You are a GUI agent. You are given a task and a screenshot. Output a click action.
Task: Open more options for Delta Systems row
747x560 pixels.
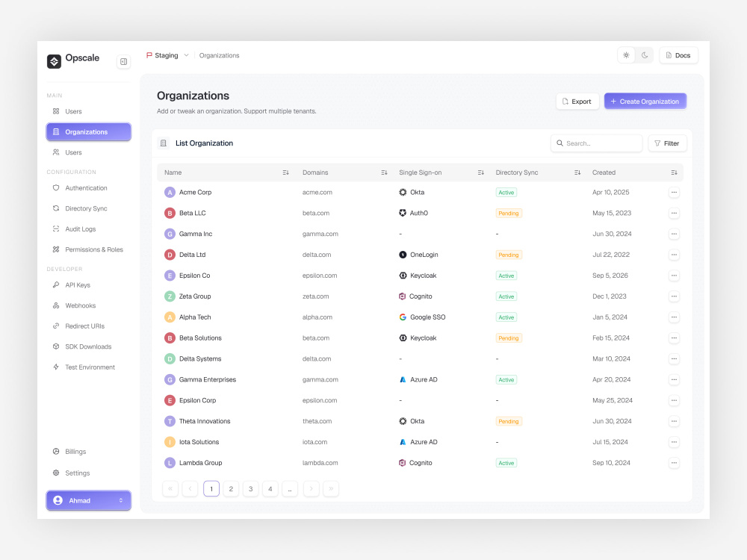674,358
